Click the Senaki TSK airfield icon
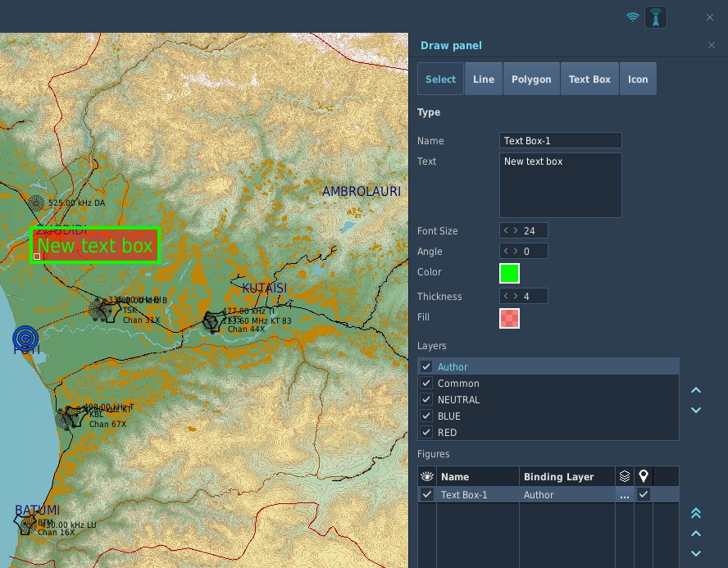Viewport: 728px width, 568px height. 109,310
